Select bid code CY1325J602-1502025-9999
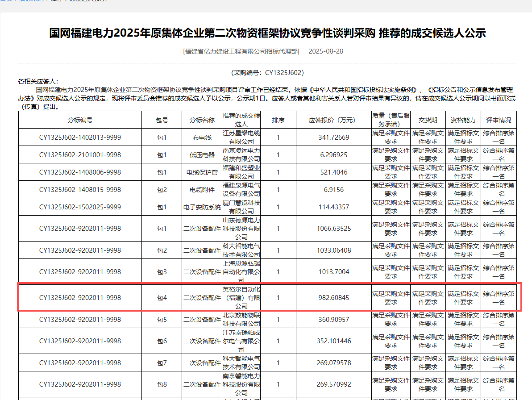Screen dimensions: 532x400 (80, 207)
